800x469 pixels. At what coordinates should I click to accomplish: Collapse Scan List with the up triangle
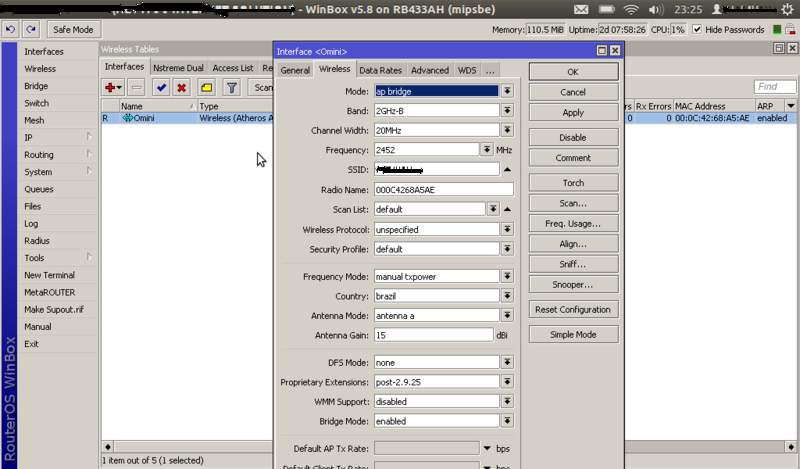pos(507,209)
